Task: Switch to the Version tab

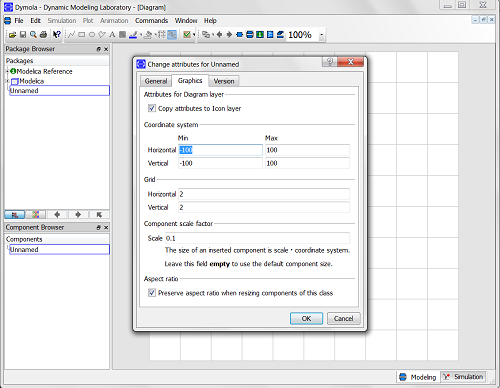Action: [224, 81]
